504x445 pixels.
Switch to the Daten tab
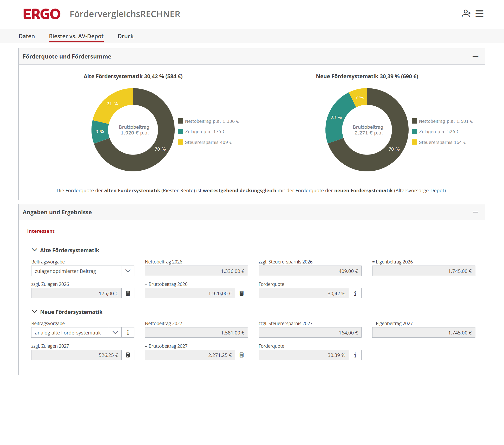click(x=27, y=36)
